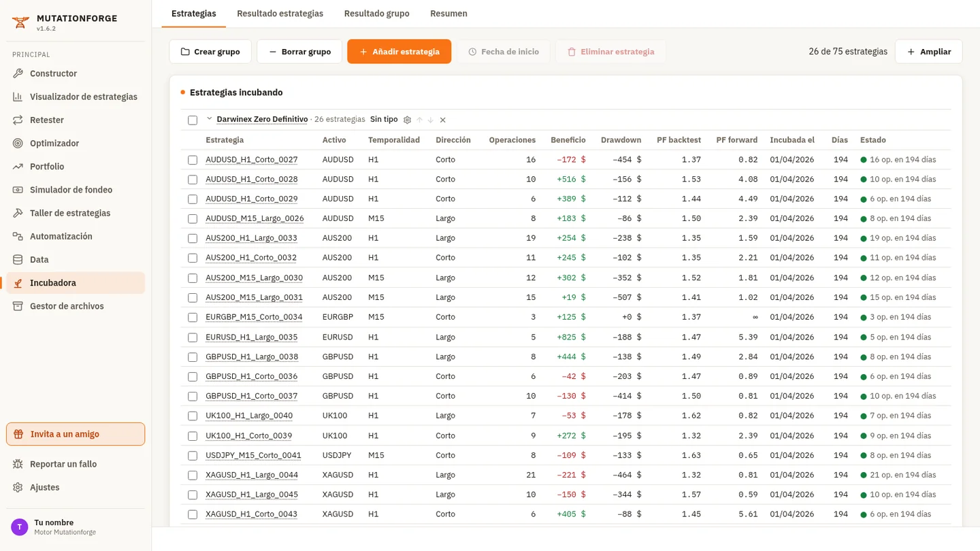980x551 pixels.
Task: Open Gestor de archivos archive icon
Action: click(x=18, y=306)
